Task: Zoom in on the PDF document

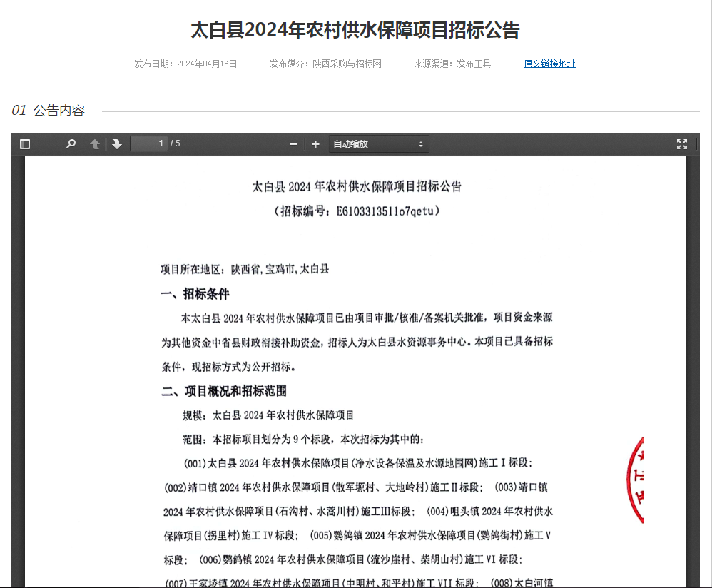Action: click(315, 143)
